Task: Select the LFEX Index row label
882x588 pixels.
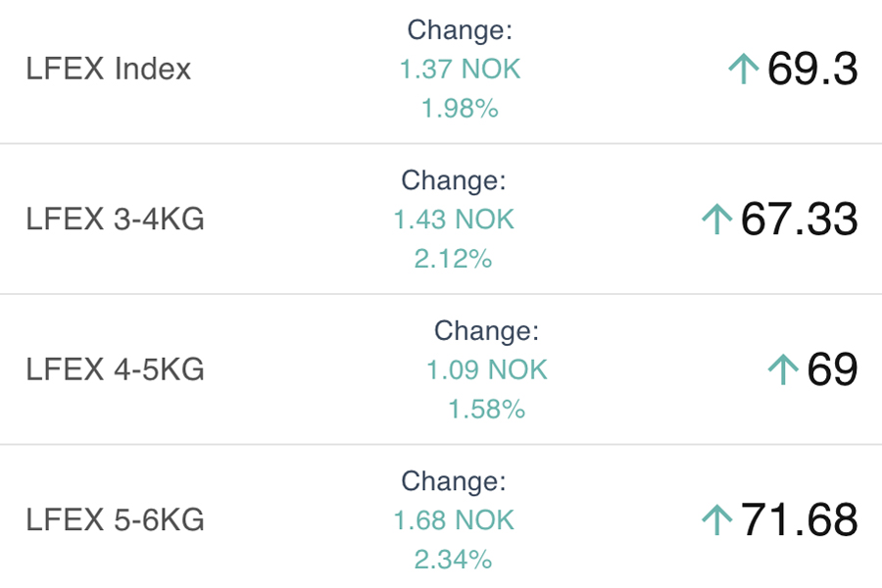Action: 109,70
